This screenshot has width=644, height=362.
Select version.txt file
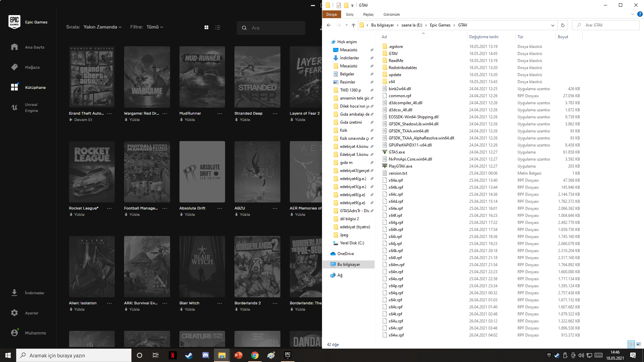tap(398, 173)
